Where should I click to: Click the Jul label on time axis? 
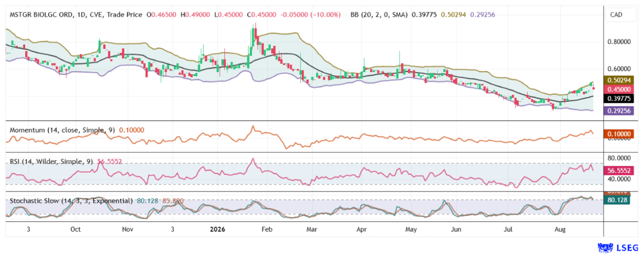(509, 229)
